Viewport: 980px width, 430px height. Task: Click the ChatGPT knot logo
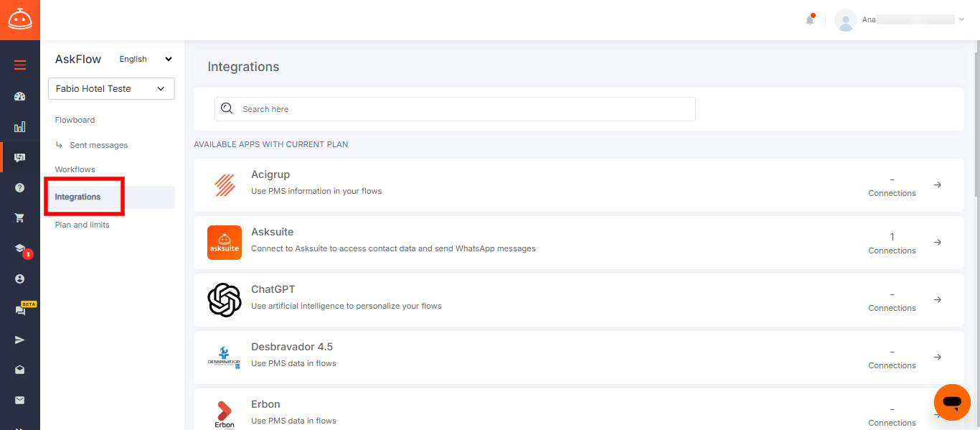coord(225,300)
